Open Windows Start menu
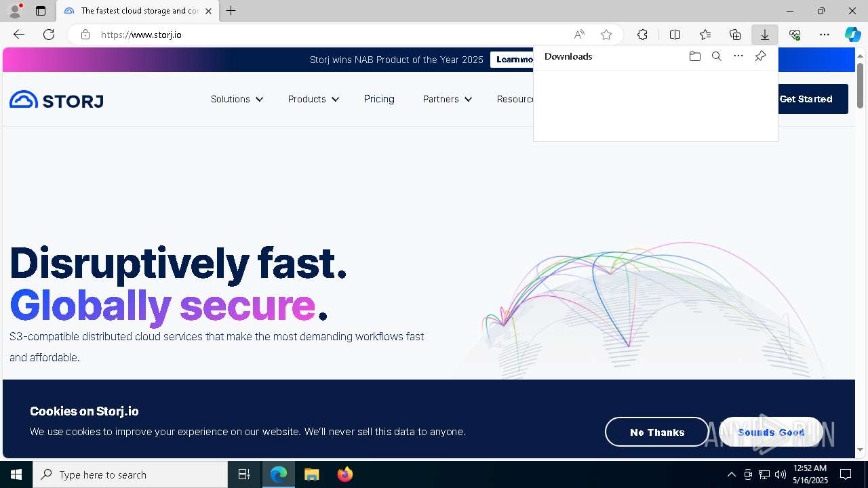 16,474
